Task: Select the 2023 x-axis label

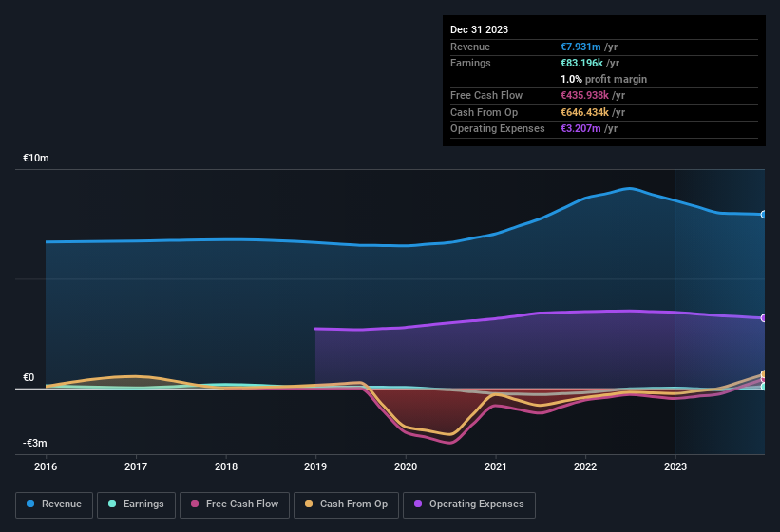Action: pyautogui.click(x=675, y=466)
